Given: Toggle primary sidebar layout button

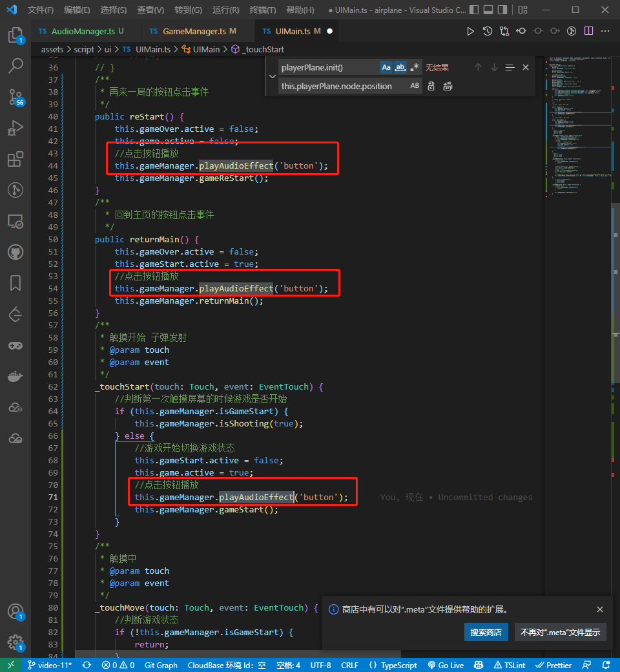Looking at the screenshot, I should (474, 10).
